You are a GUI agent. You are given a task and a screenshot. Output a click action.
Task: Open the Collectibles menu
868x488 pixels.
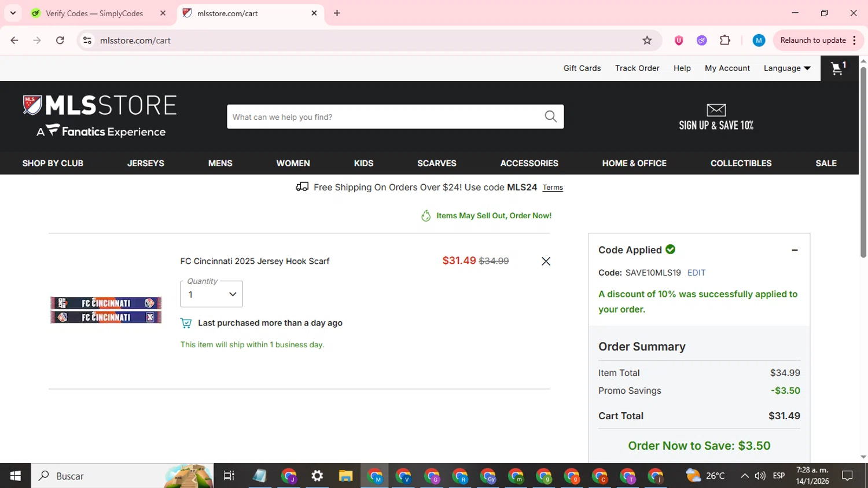pos(741,163)
